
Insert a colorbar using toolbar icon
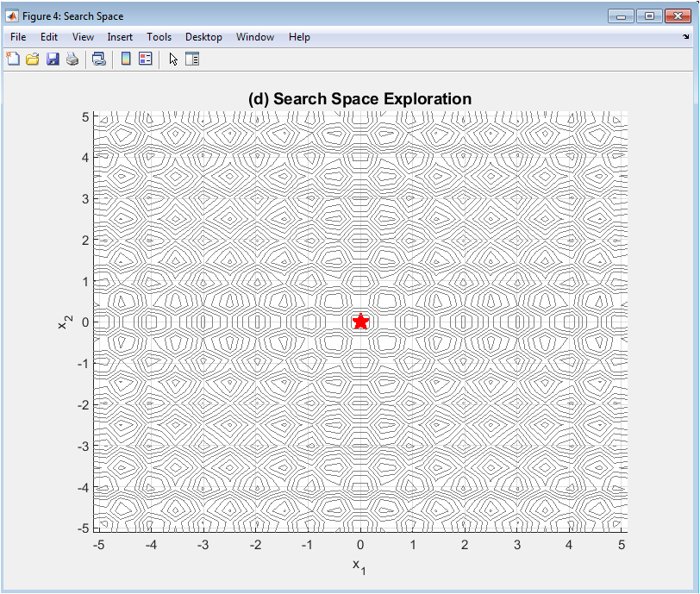(126, 59)
